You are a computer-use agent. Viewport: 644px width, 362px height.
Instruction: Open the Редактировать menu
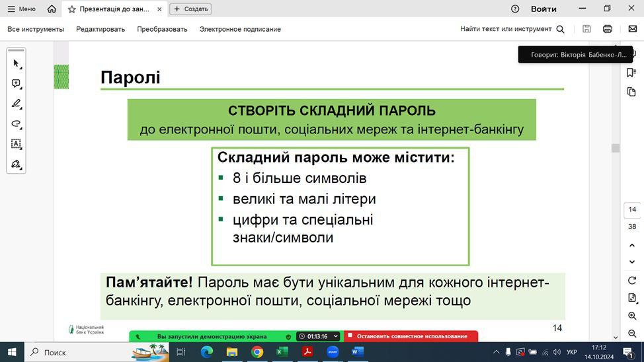101,29
